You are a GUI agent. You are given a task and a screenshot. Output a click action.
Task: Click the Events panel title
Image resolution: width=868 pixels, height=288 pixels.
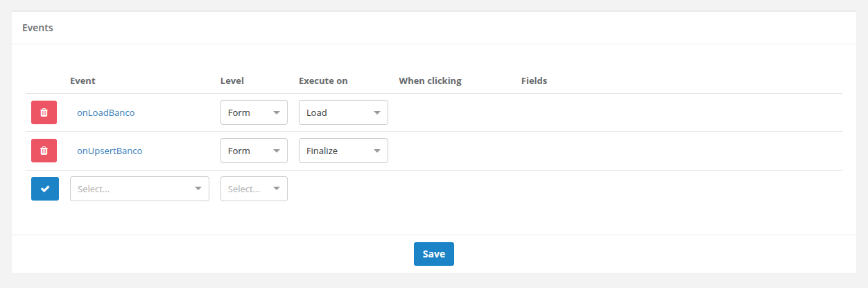click(x=37, y=28)
